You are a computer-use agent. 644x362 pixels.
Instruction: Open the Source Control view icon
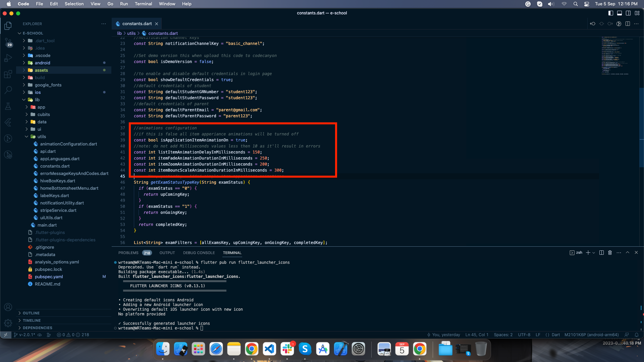pos(8,42)
